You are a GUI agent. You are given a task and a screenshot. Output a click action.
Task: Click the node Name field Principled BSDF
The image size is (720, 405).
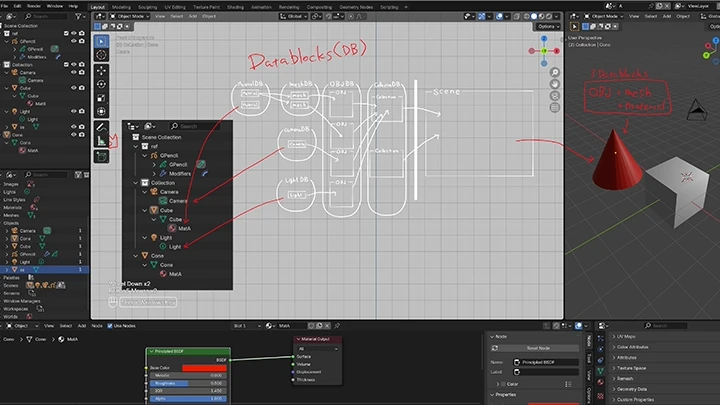(x=546, y=362)
